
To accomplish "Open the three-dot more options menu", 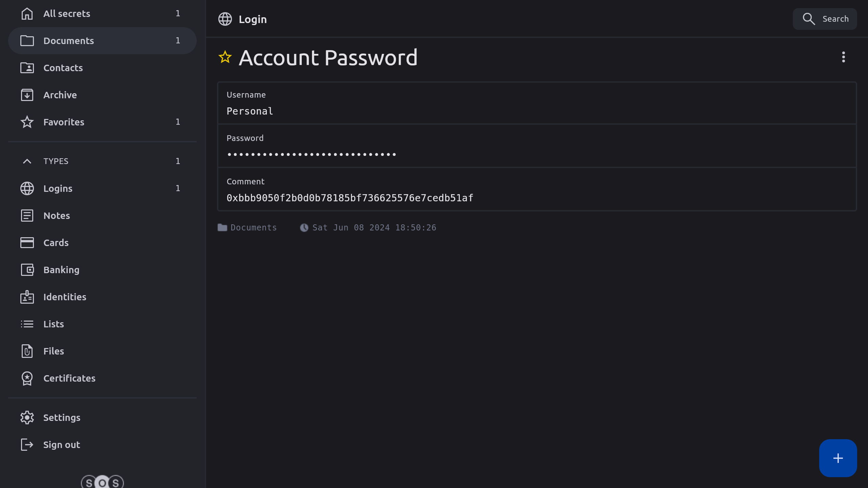I will 843,57.
